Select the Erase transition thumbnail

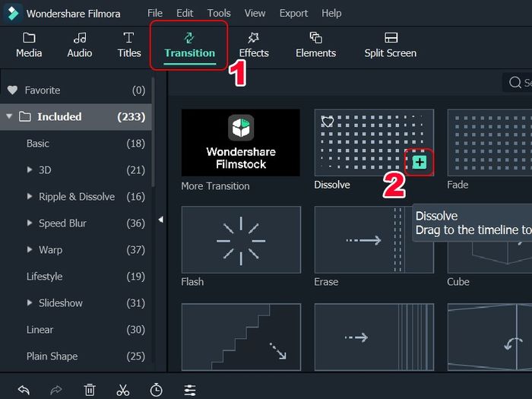tap(374, 239)
